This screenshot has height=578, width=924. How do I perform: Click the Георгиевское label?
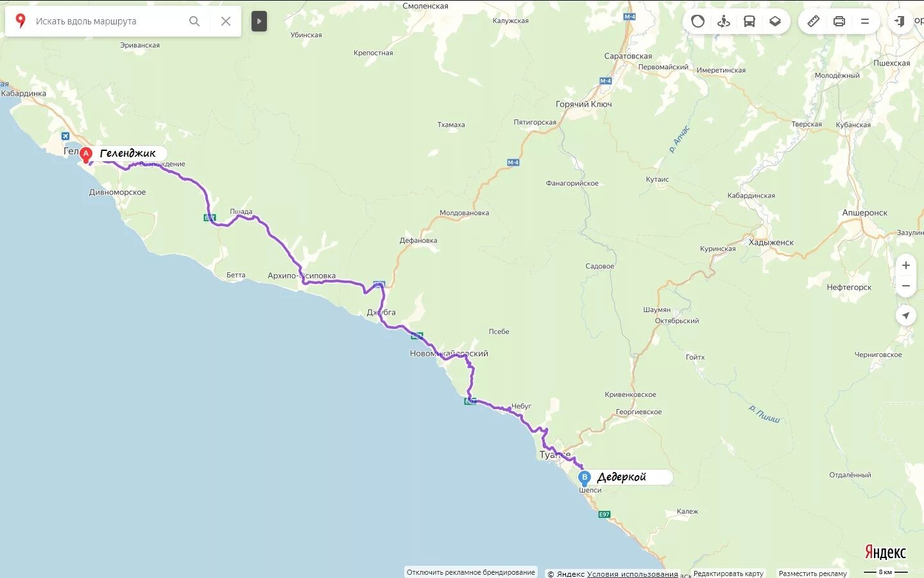click(x=639, y=412)
